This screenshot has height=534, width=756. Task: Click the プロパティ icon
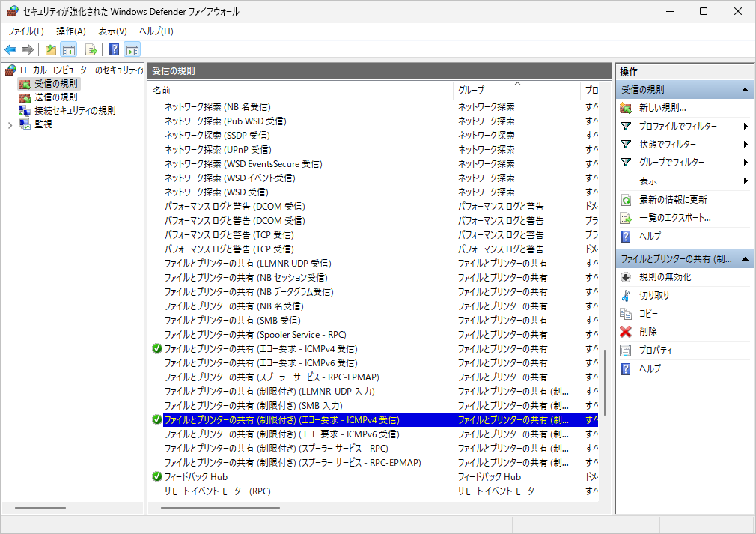[x=626, y=351]
